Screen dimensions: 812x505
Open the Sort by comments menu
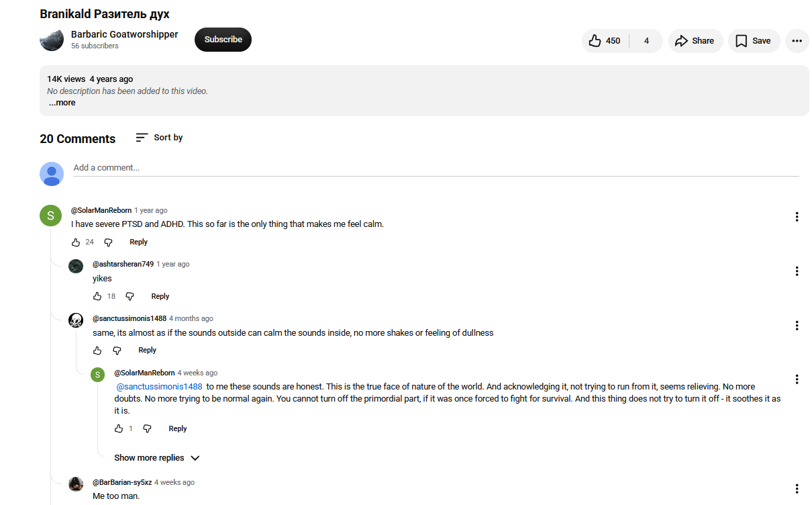[x=159, y=138]
